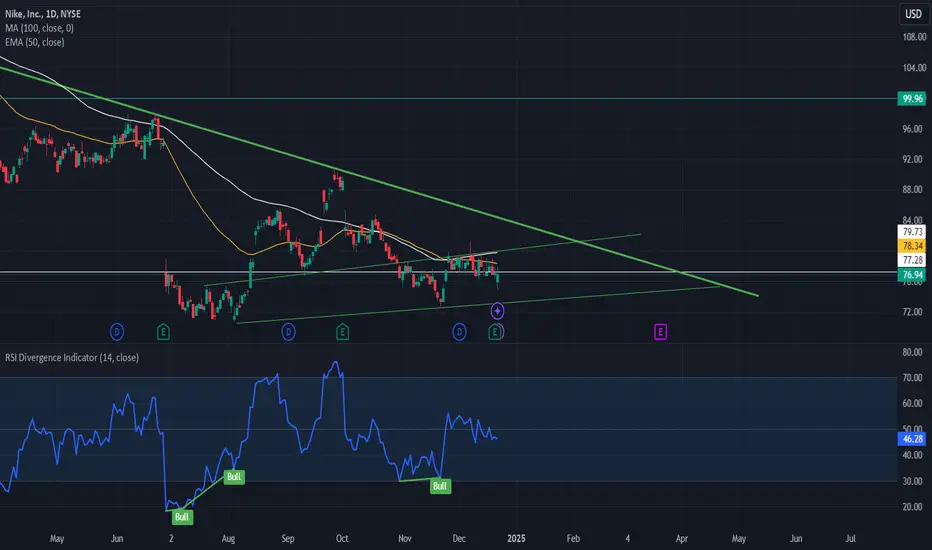The height and width of the screenshot is (550, 932).
Task: Click the Oct label on time axis
Action: point(342,538)
